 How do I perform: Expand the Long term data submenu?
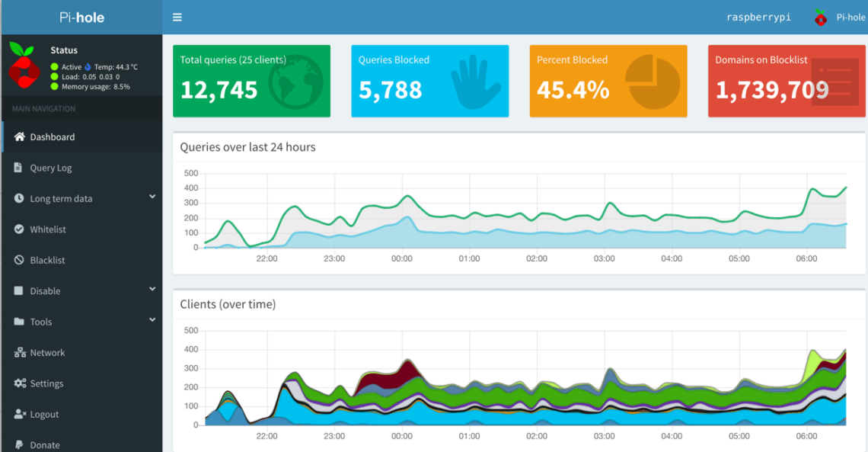point(152,197)
